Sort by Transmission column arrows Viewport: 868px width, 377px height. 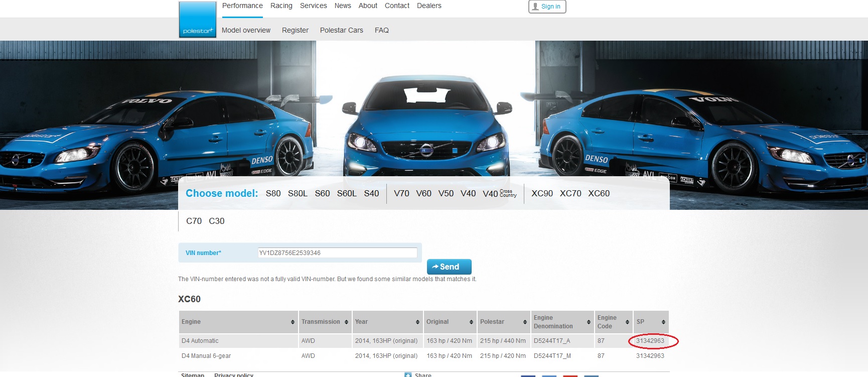pyautogui.click(x=346, y=322)
